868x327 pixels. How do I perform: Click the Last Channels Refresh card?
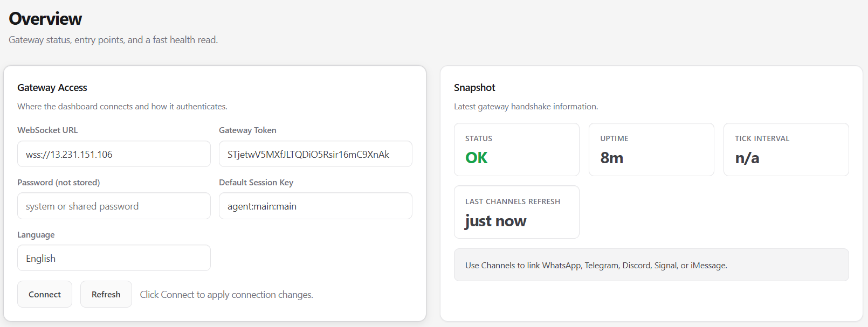(516, 212)
